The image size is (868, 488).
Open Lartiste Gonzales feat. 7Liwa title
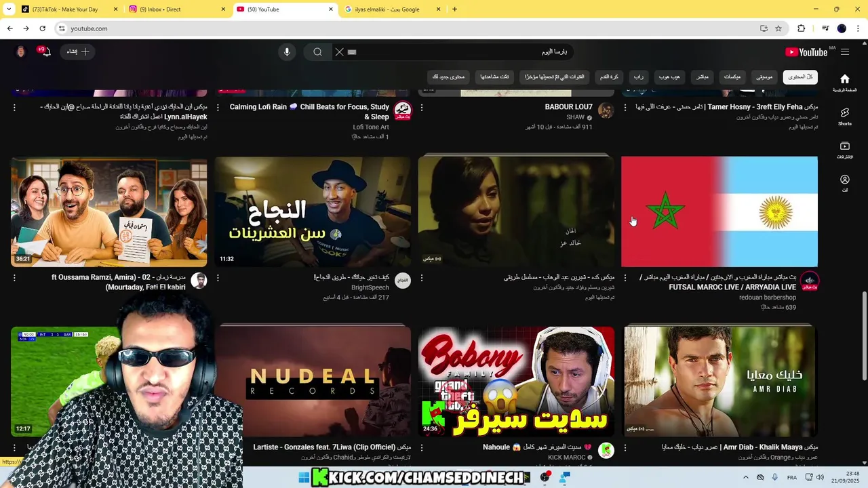332,447
